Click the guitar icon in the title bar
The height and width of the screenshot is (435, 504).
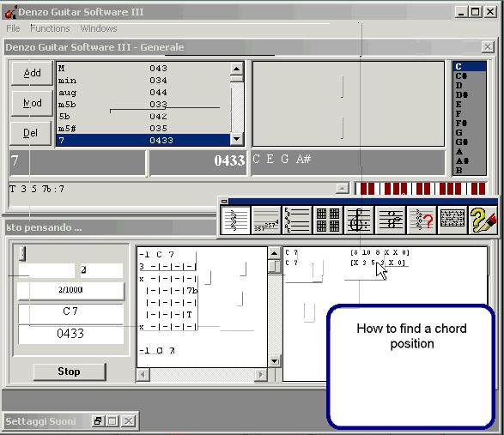10,12
